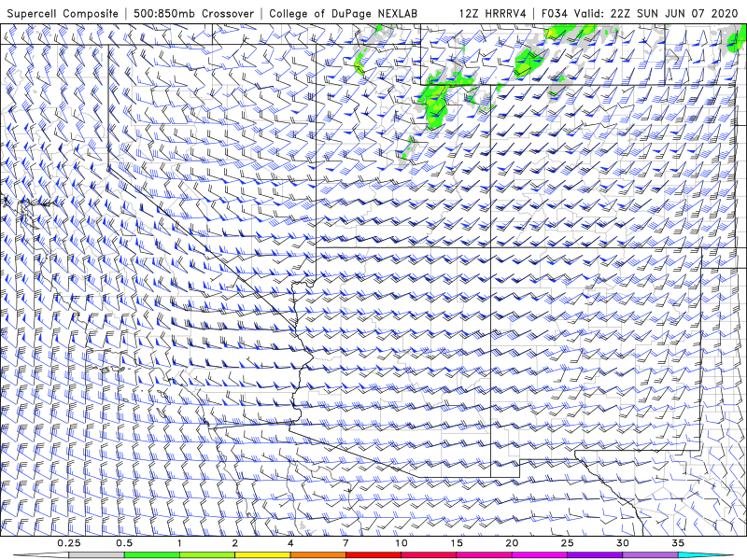Click the '20' legend label

click(x=512, y=543)
